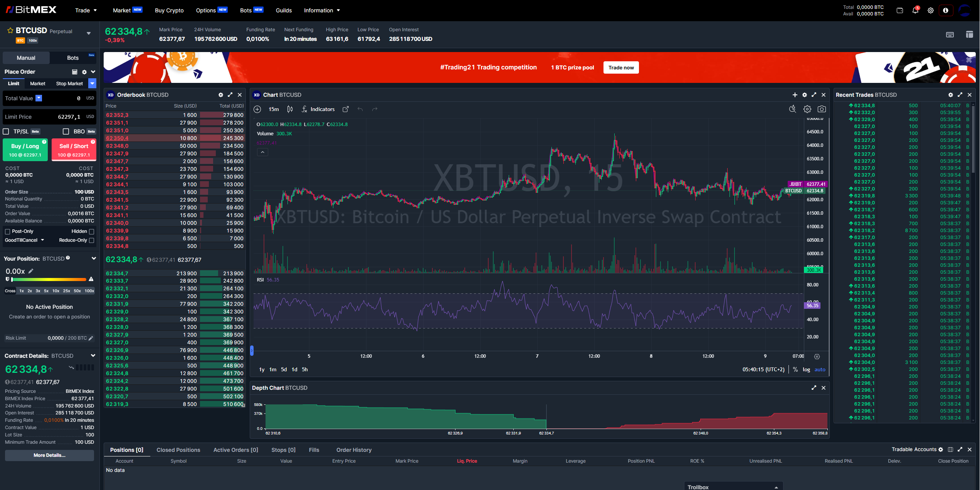Screen dimensions: 980x490
Task: Open GoodTillCancel time-in-force dropdown
Action: (24, 240)
